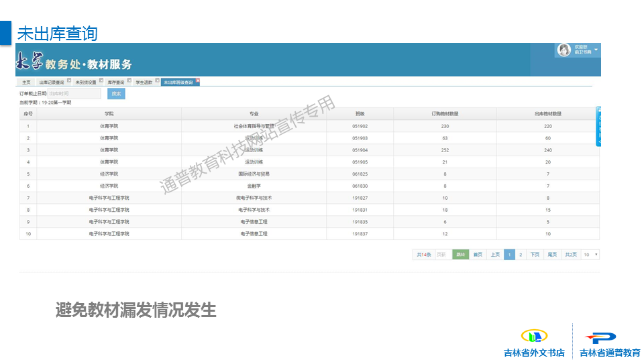Click the 学院 column header
The width and height of the screenshot is (644, 362).
(x=109, y=114)
